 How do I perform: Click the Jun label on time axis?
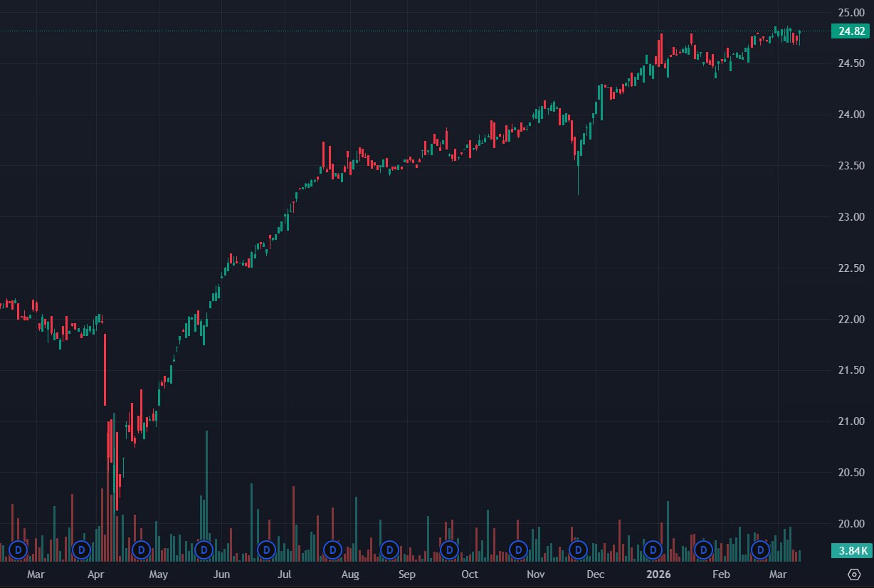(221, 574)
